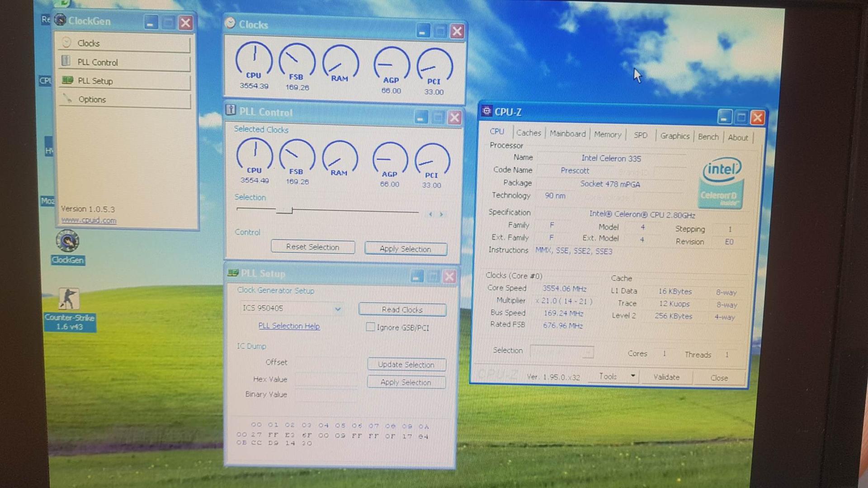Open PLL Control in ClockGen menu
This screenshot has height=488, width=868.
[x=124, y=62]
